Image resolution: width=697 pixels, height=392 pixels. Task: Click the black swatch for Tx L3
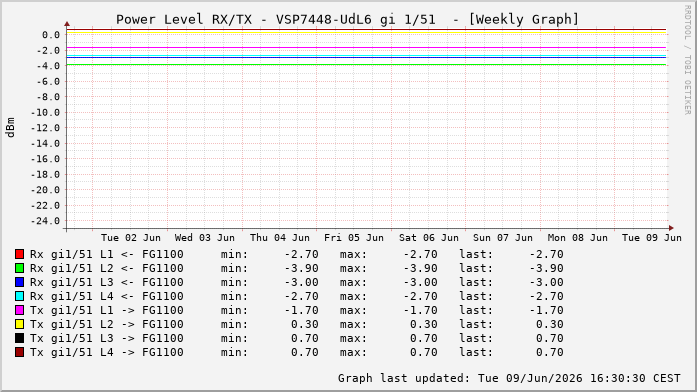click(19, 338)
